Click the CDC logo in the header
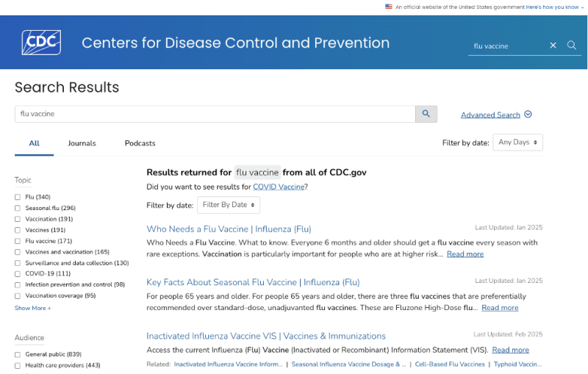 coord(41,43)
